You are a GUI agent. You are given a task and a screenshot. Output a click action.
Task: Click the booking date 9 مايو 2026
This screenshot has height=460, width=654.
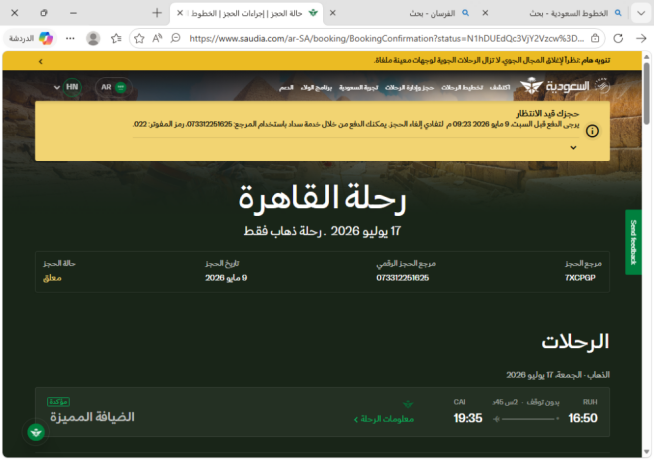(226, 278)
